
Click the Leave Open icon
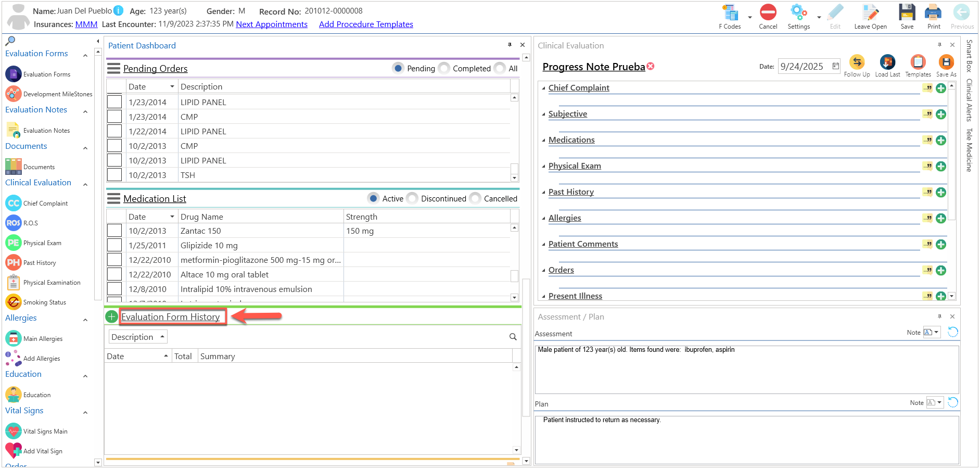[x=870, y=12]
